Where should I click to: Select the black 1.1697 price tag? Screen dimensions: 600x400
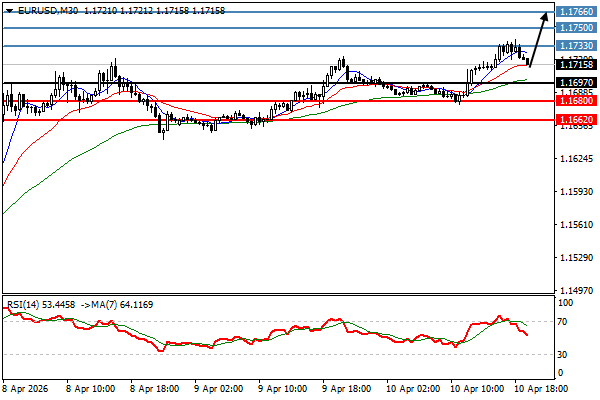(x=577, y=83)
